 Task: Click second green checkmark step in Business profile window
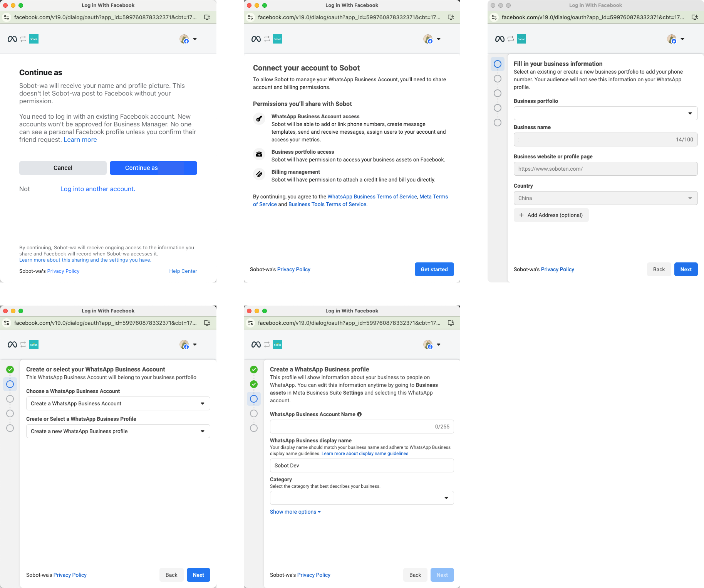tap(254, 384)
